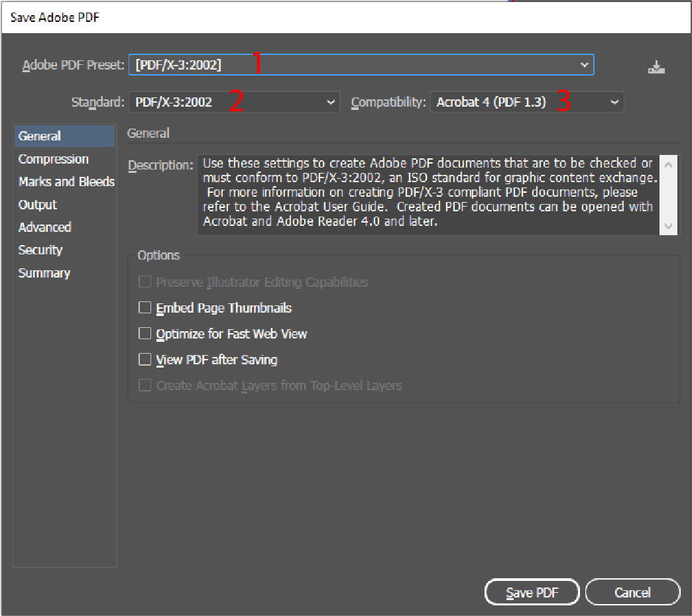Click the save preset icon
This screenshot has height=616, width=692.
coord(656,68)
